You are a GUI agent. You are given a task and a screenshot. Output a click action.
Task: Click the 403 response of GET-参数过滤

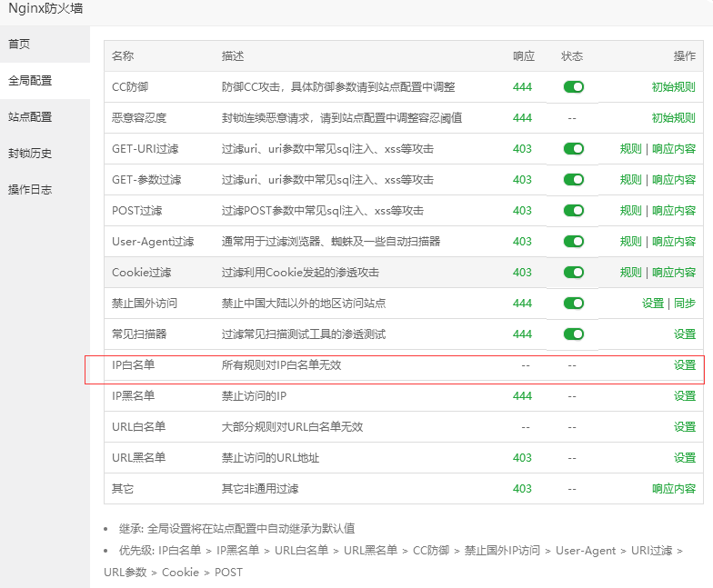click(x=522, y=180)
